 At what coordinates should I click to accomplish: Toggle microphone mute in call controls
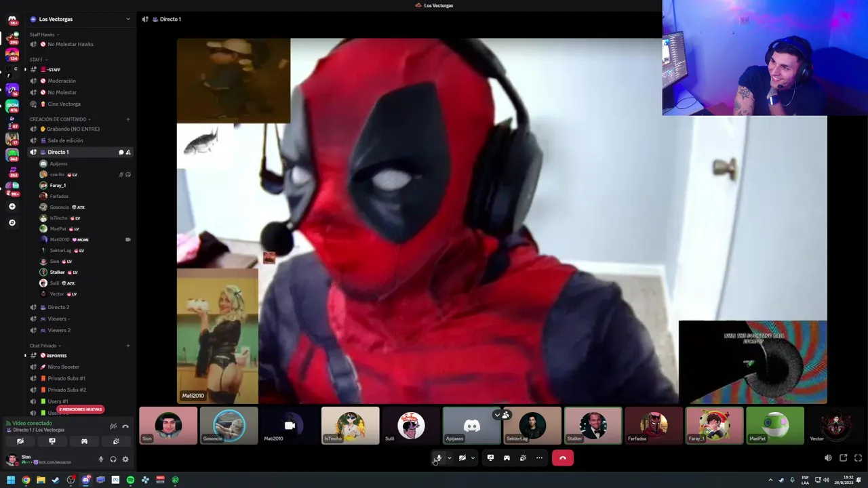pos(438,458)
